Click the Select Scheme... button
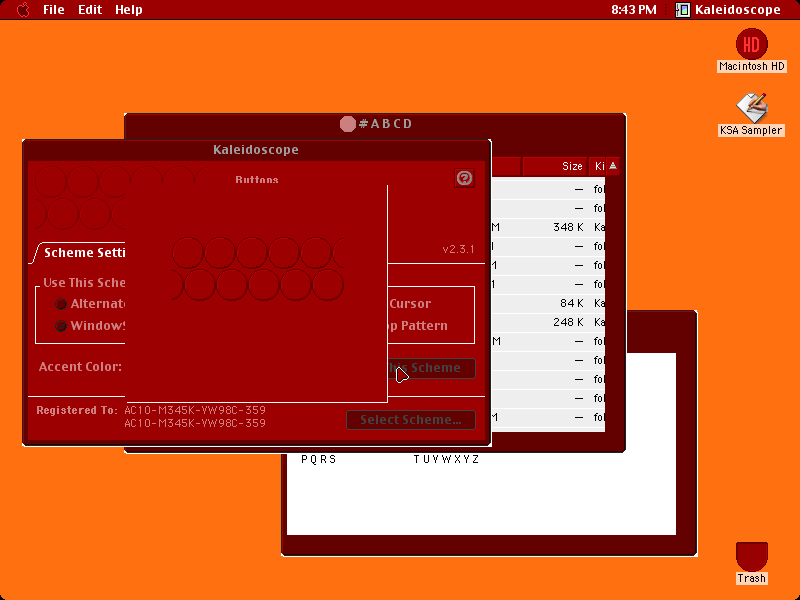 click(411, 420)
